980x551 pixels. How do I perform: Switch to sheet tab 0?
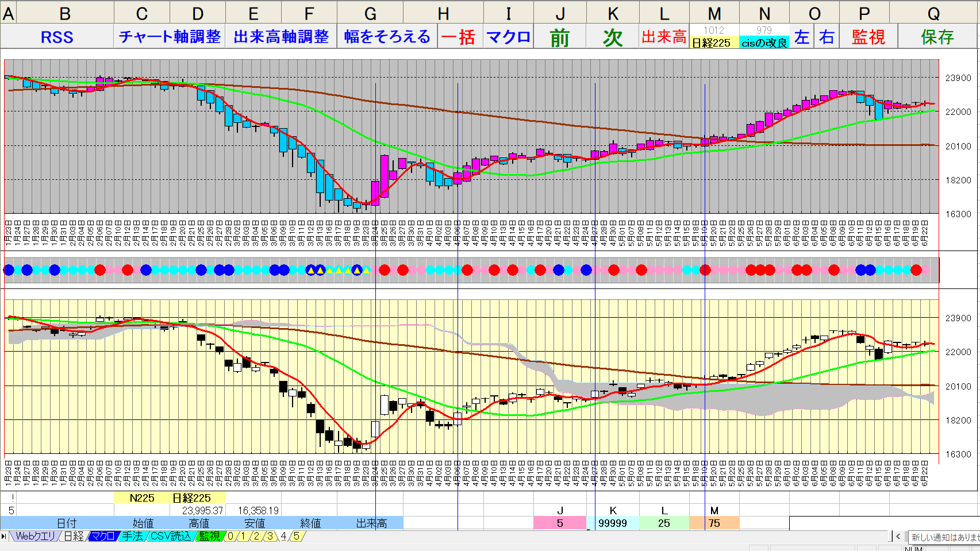pyautogui.click(x=230, y=536)
